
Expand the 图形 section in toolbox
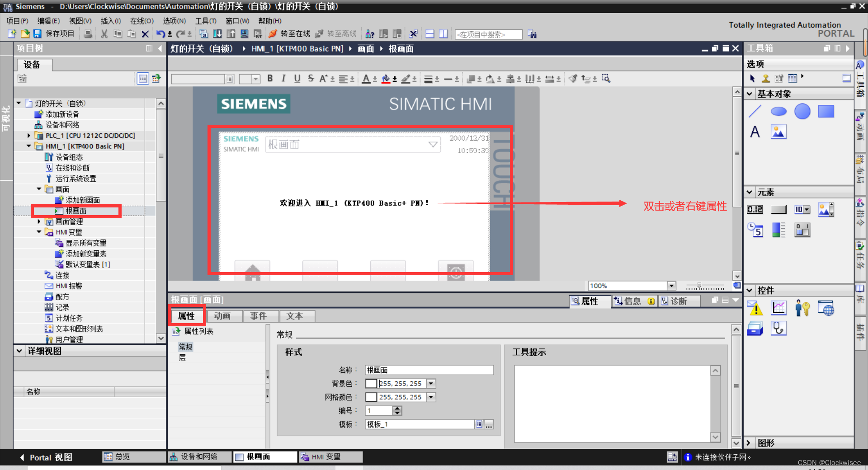point(748,443)
